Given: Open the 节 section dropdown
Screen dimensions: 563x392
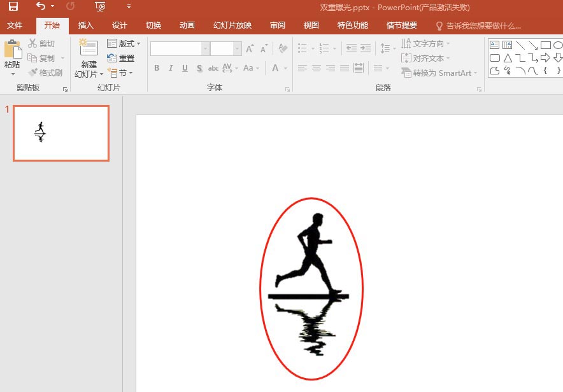Looking at the screenshot, I should pos(120,73).
